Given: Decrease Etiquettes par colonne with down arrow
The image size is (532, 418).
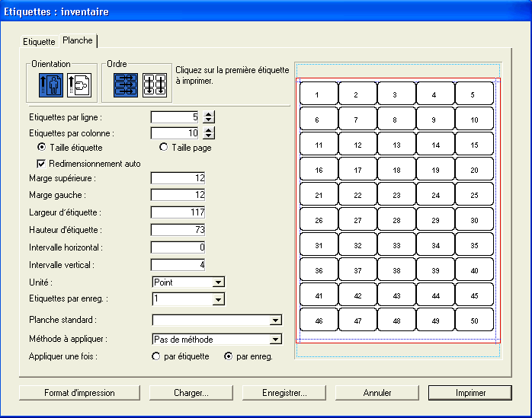Looking at the screenshot, I should point(210,136).
